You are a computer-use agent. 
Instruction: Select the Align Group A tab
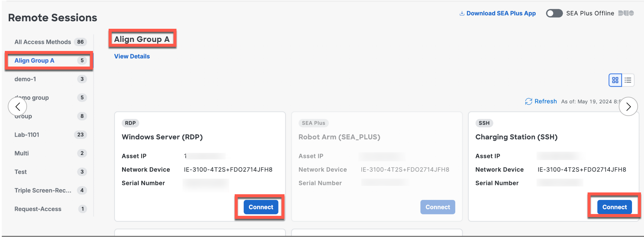click(35, 61)
